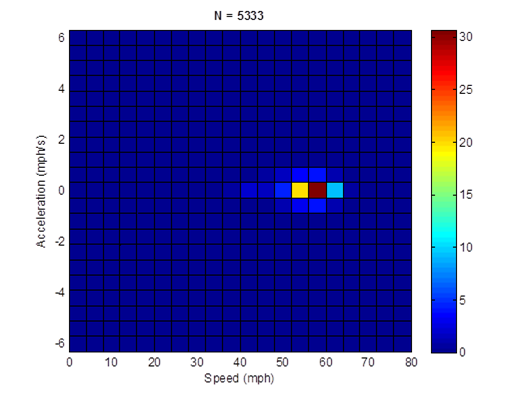Click acceleration axis tick label 4
This screenshot has height=395, width=528.
tap(61, 89)
